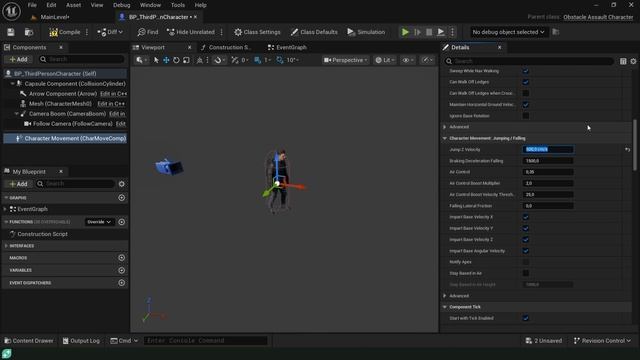The height and width of the screenshot is (360, 640).
Task: Collapse Character Movement: Jumping / Falling section
Action: click(x=445, y=138)
